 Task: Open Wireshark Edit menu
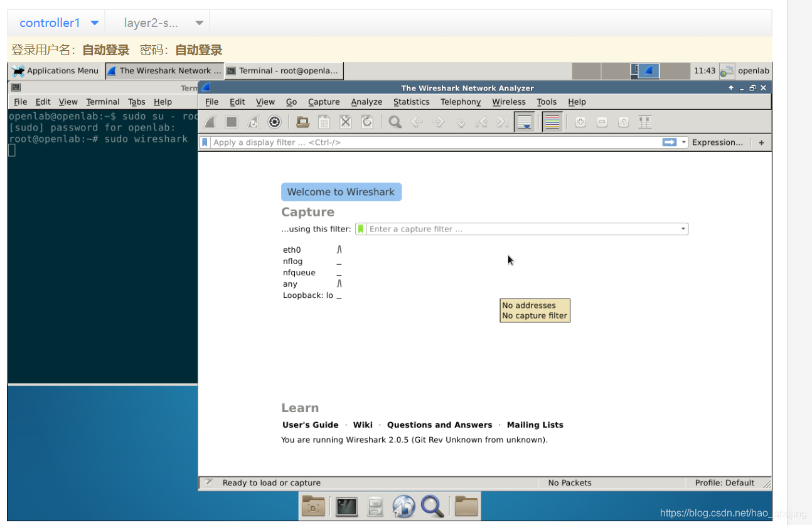coord(237,102)
